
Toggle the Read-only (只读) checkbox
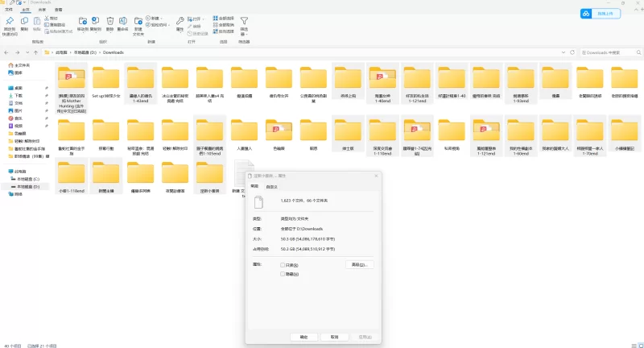coord(283,265)
